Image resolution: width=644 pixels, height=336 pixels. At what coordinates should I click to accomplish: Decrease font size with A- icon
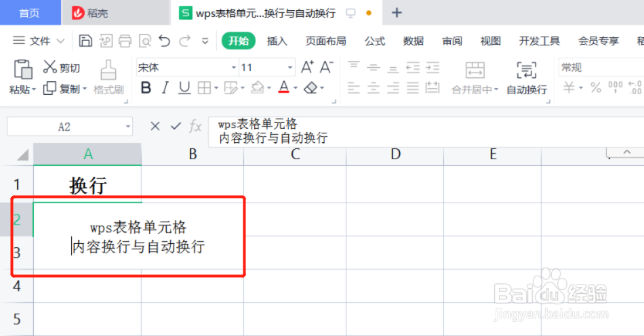(x=327, y=67)
